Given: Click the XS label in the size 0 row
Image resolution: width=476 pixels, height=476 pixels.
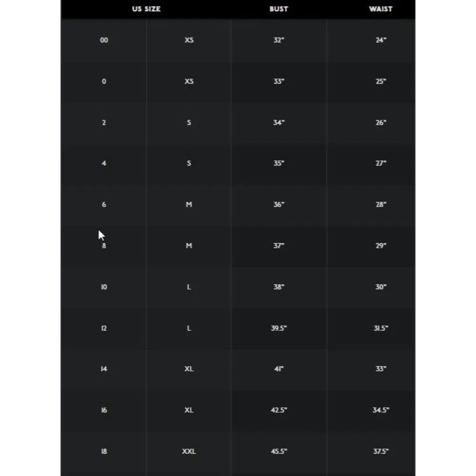Looking at the screenshot, I should (x=189, y=81).
